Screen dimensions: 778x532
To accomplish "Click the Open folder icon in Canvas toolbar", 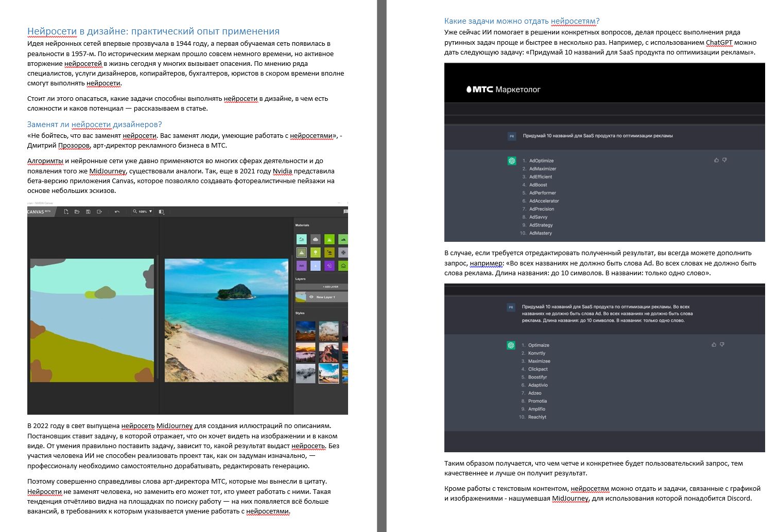I will click(77, 211).
